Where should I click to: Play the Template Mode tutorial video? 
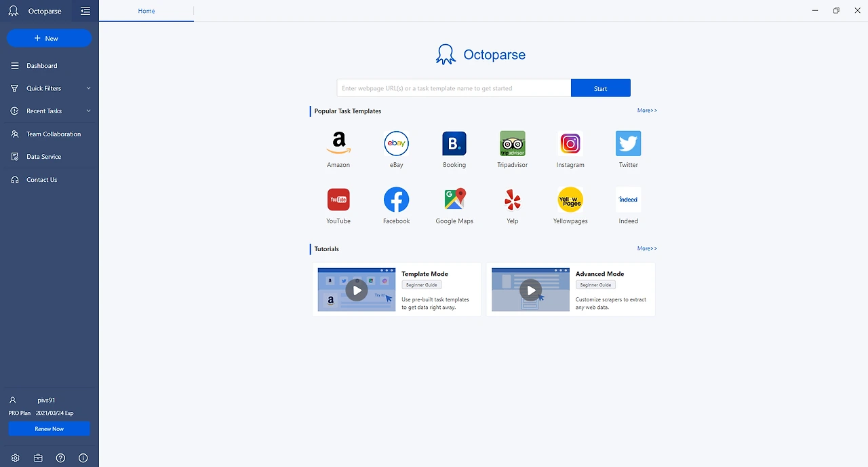[x=357, y=290]
